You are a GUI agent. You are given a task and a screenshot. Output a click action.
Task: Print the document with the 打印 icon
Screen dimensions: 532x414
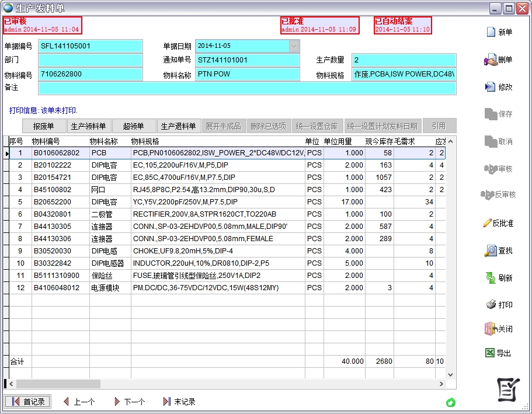[x=491, y=305]
